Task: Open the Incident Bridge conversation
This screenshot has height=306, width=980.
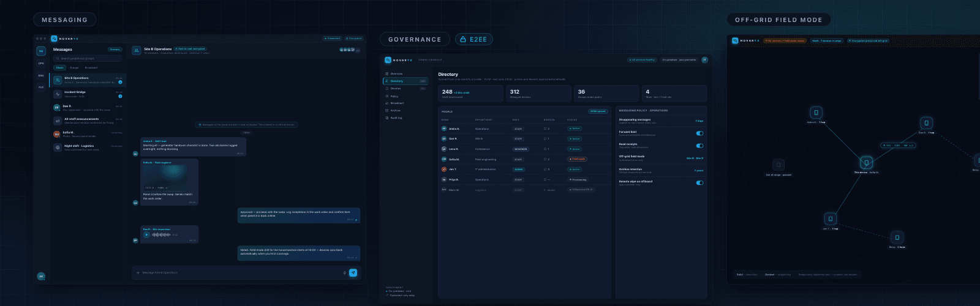Action: [x=88, y=94]
